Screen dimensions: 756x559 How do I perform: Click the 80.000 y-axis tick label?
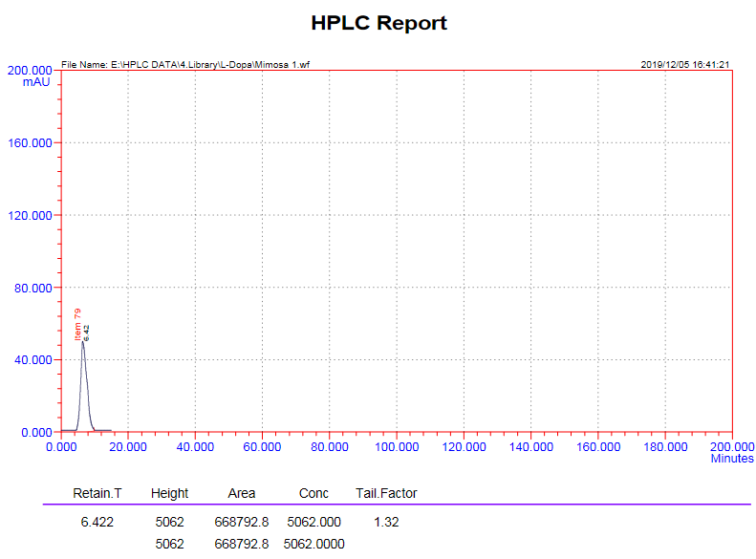pos(32,288)
